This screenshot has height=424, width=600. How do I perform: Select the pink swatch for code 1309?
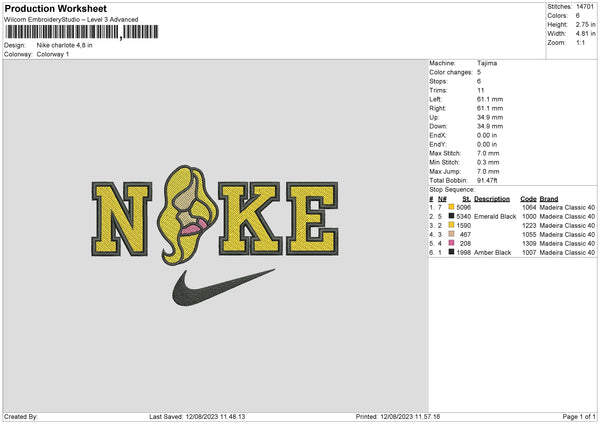[451, 243]
